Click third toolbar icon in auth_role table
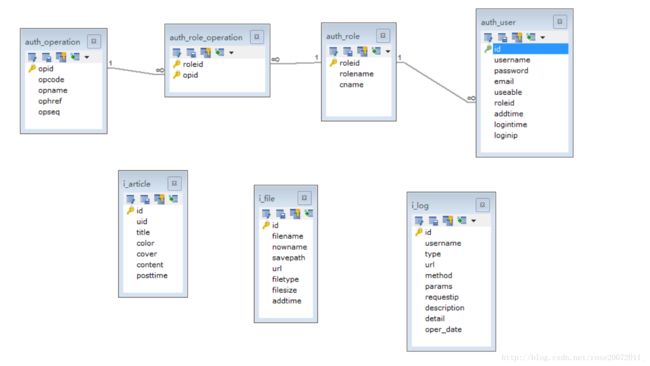Image resolution: width=650 pixels, height=366 pixels. click(362, 51)
